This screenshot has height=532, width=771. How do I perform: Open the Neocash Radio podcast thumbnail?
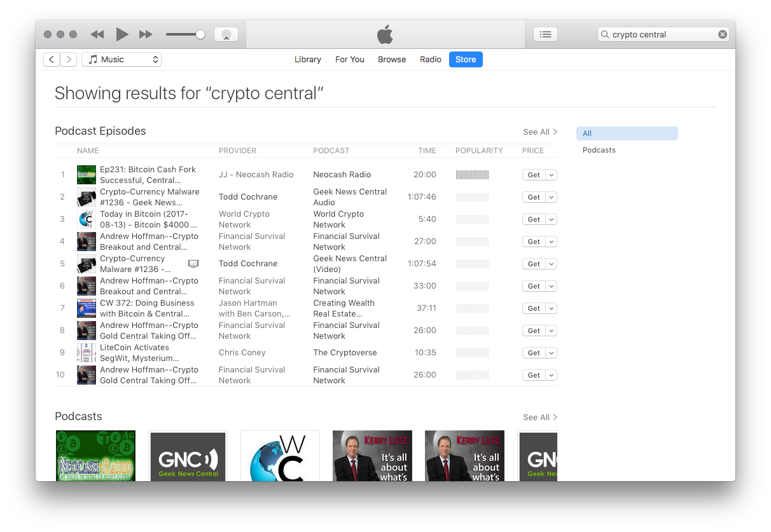tap(95, 456)
